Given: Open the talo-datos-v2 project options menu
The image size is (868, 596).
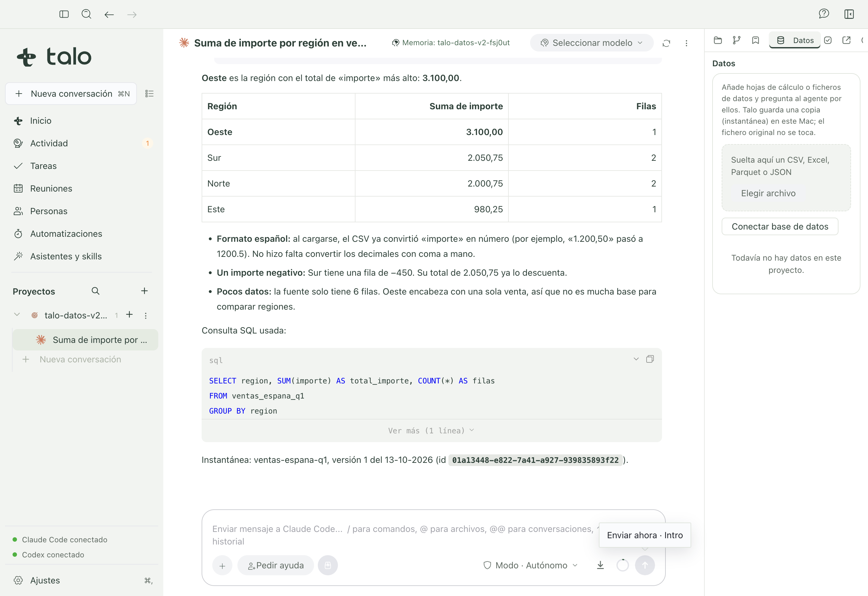Looking at the screenshot, I should coord(146,316).
